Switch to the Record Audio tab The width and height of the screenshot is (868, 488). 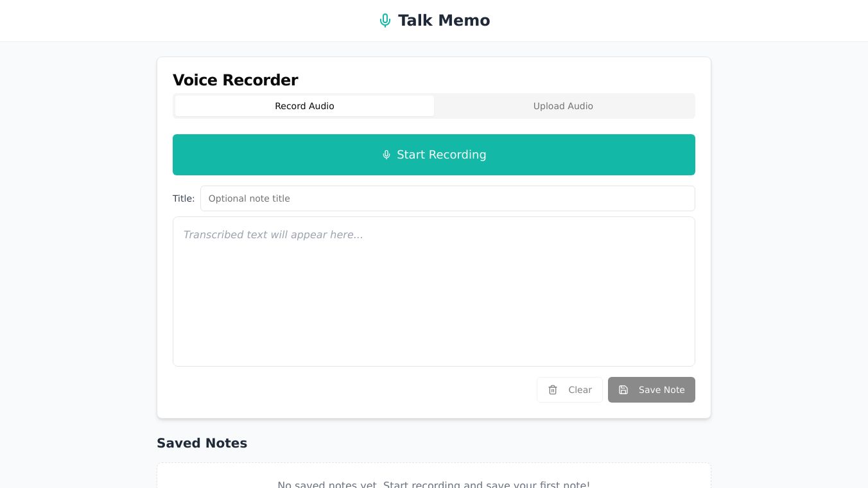pos(304,106)
